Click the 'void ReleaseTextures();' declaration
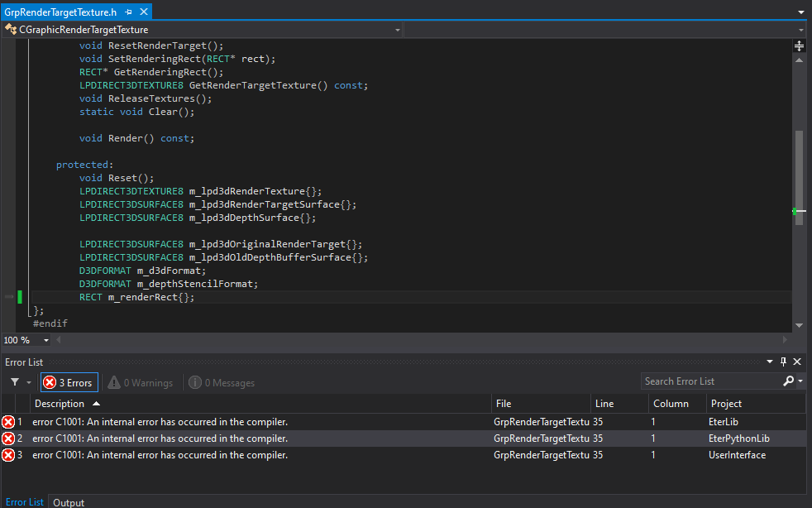The height and width of the screenshot is (508, 812). click(146, 98)
